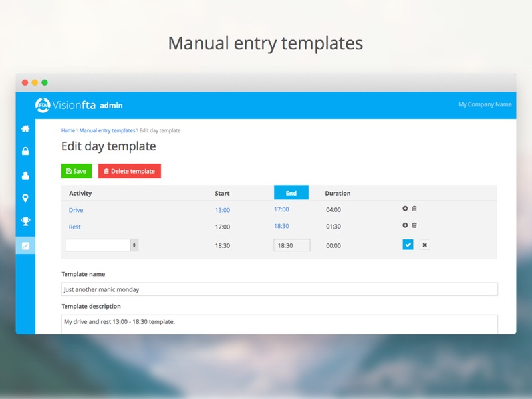
Task: Select the lock icon in the sidebar
Action: [x=24, y=152]
